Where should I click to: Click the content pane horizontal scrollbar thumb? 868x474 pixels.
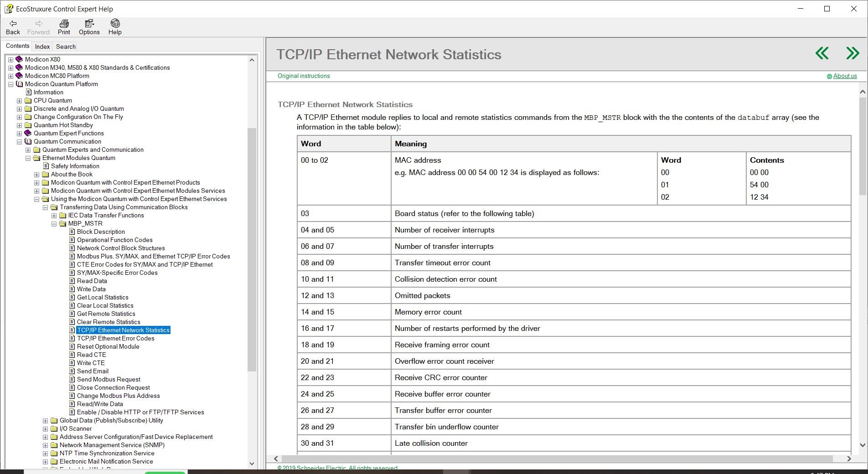point(557,459)
